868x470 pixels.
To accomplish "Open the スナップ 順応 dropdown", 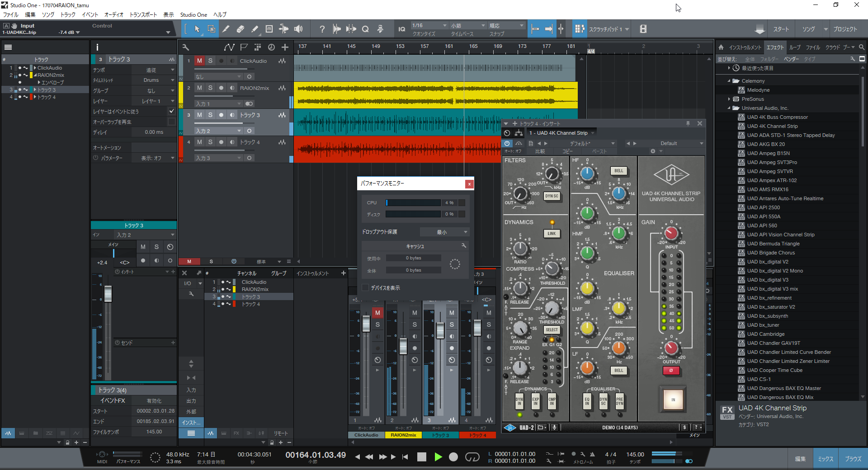I will pos(507,25).
